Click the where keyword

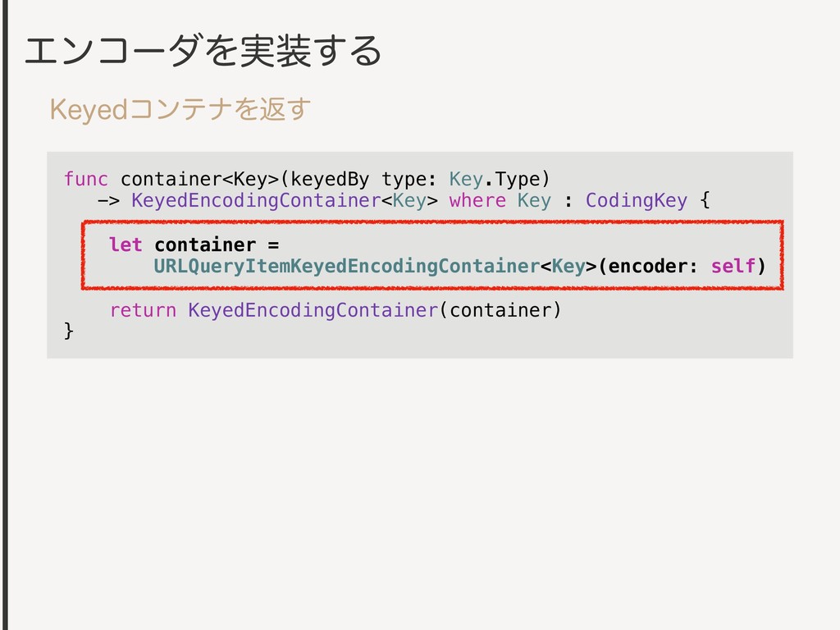click(x=477, y=201)
